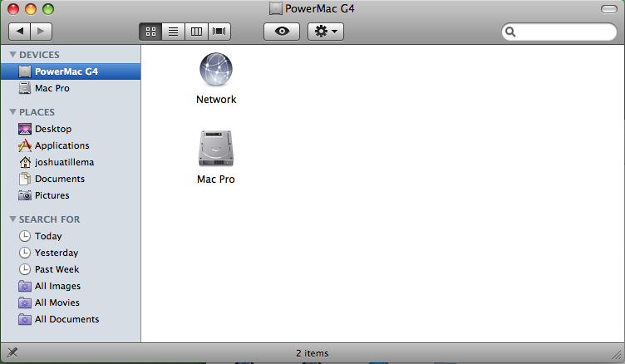Select the All Movies smart folder
The height and width of the screenshot is (364, 625).
click(x=71, y=303)
